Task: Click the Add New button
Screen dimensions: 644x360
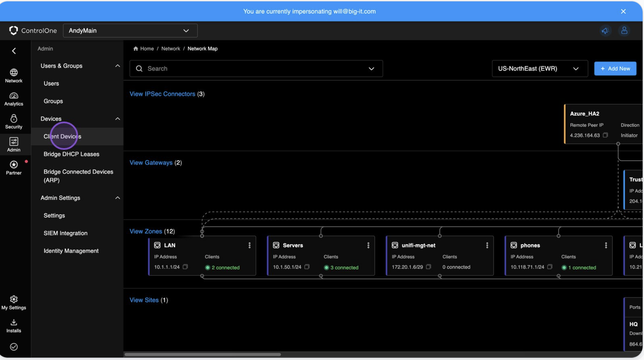Action: 615,68
